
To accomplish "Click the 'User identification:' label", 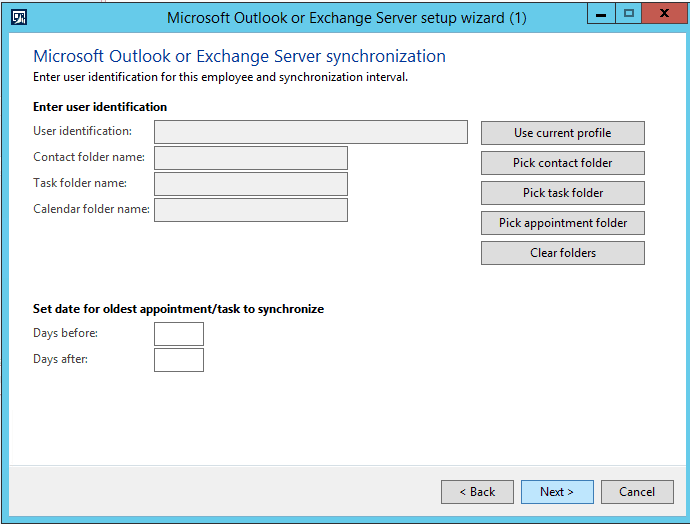I will [82, 131].
